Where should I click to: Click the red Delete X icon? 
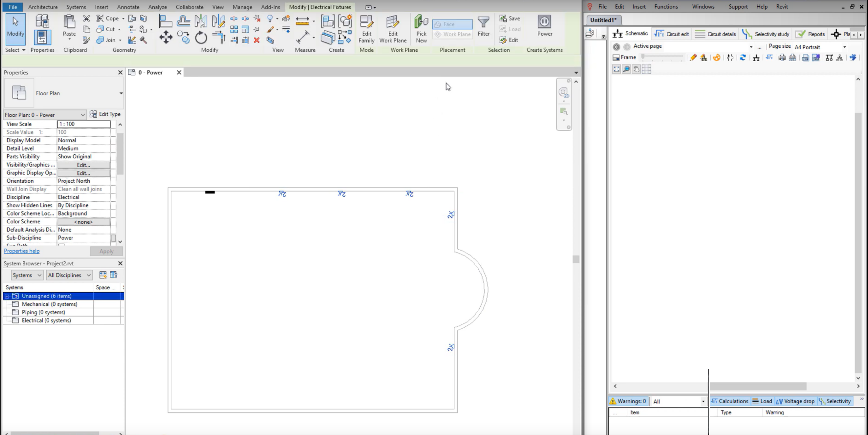click(x=256, y=40)
